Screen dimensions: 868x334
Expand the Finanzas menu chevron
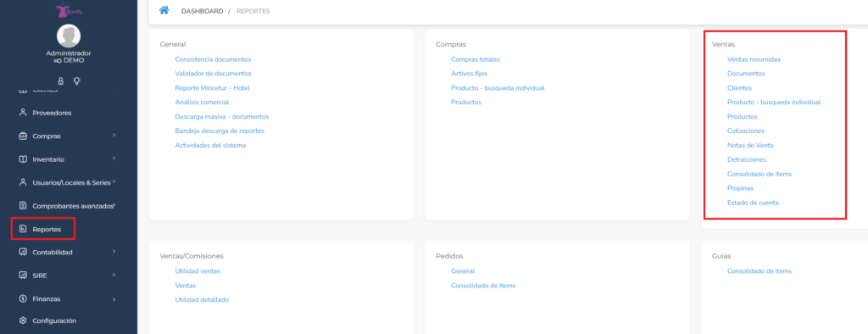coord(114,298)
